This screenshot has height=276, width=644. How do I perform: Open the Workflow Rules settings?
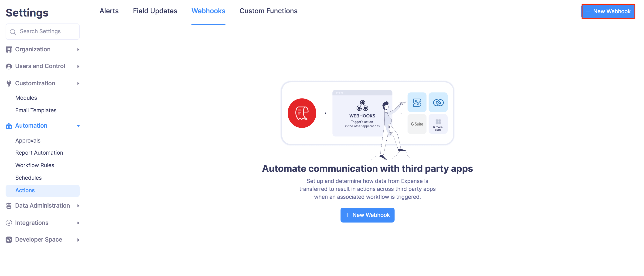pyautogui.click(x=34, y=165)
